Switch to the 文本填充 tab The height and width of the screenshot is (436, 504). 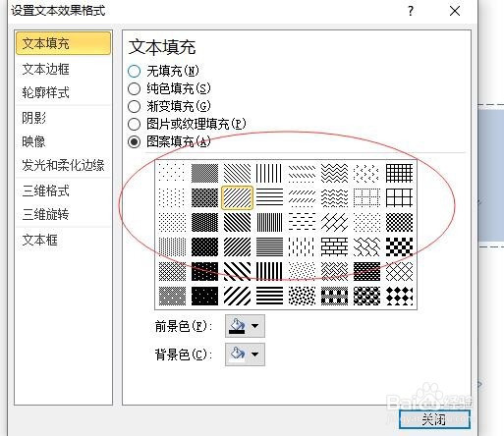pos(63,43)
